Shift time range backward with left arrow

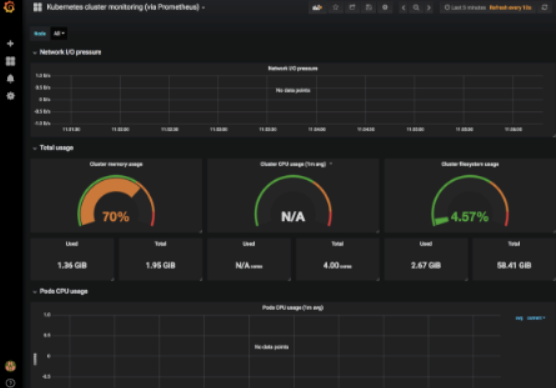403,7
